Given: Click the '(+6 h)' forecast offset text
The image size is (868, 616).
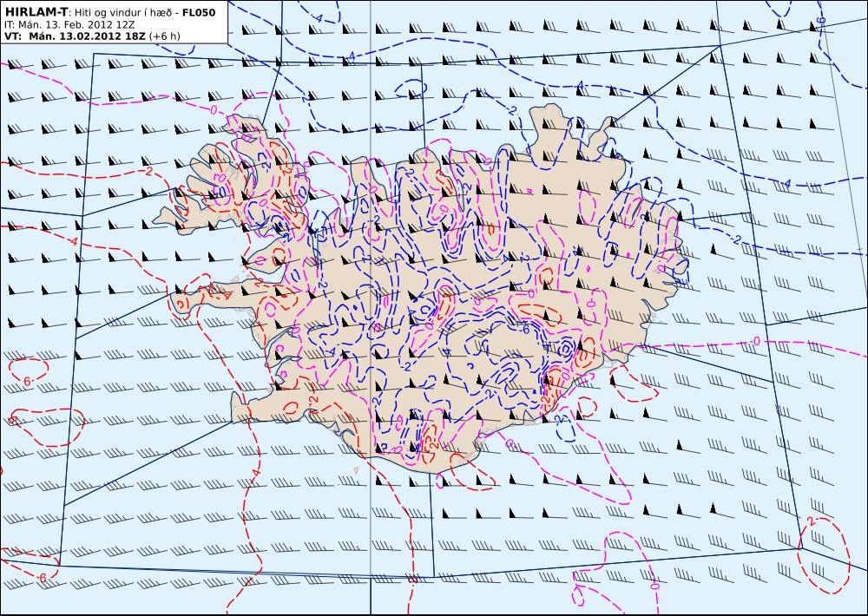Looking at the screenshot, I should click(164, 37).
